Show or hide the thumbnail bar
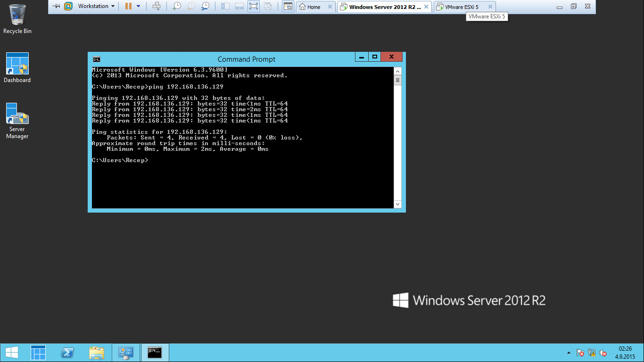 point(239,6)
